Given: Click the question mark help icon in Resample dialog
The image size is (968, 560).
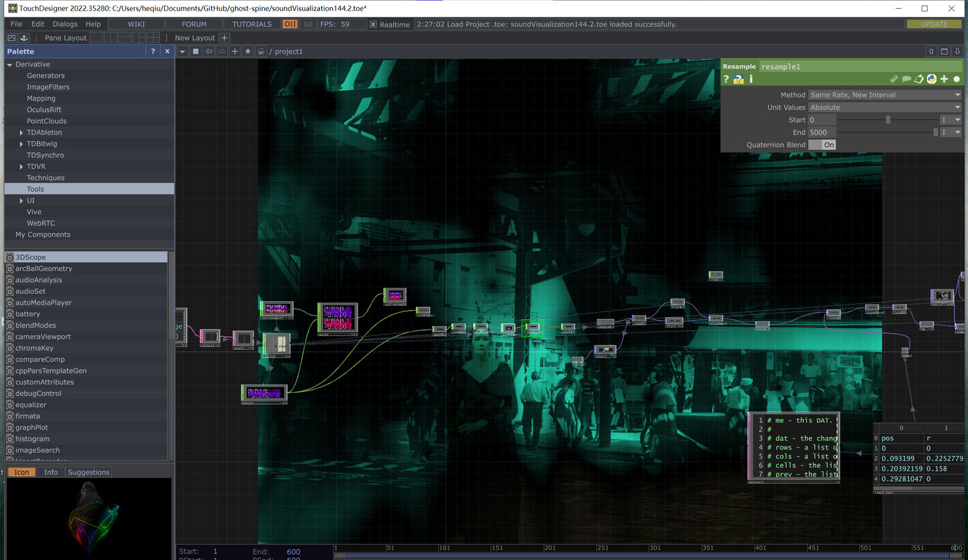Looking at the screenshot, I should [727, 79].
